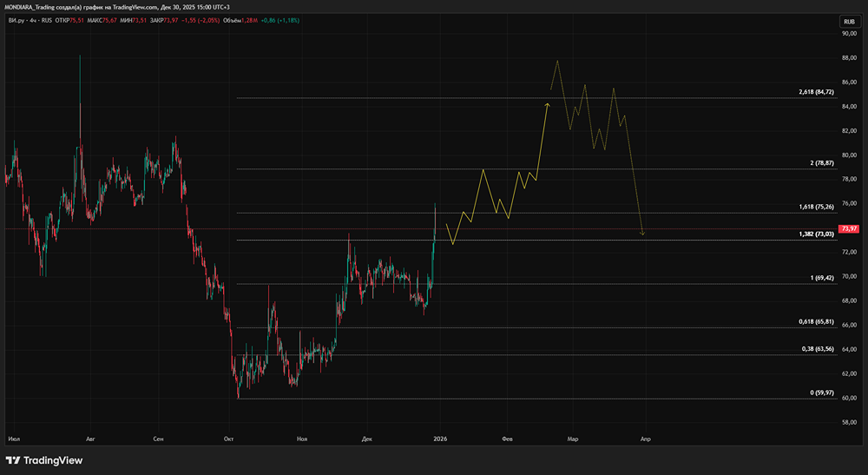Open the RUB currency selector
The image size is (868, 475).
pos(849,22)
